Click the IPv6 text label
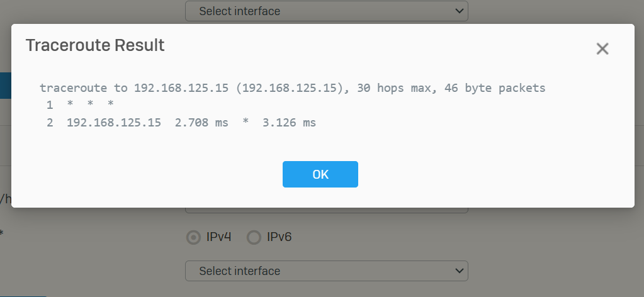The width and height of the screenshot is (644, 297). [280, 237]
